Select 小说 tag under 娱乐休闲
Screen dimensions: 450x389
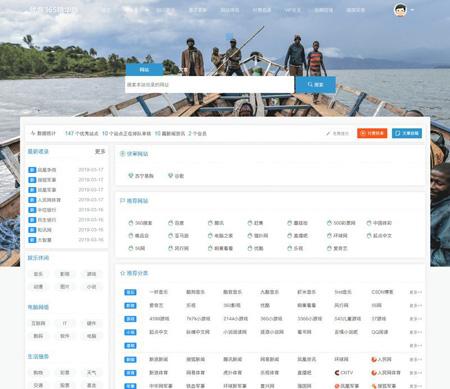[91, 287]
